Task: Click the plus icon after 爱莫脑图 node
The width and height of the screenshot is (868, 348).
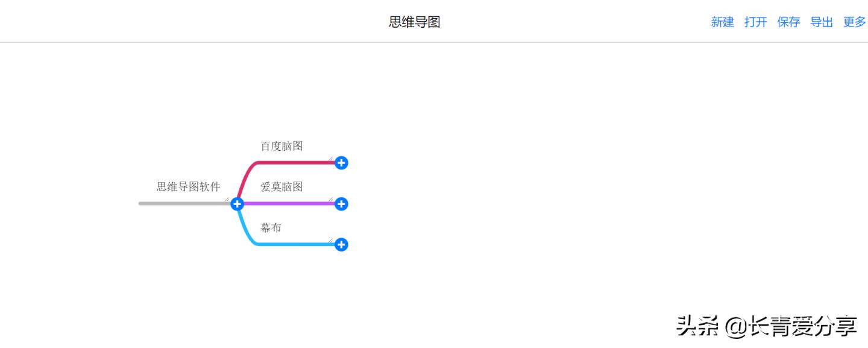Action: tap(341, 204)
